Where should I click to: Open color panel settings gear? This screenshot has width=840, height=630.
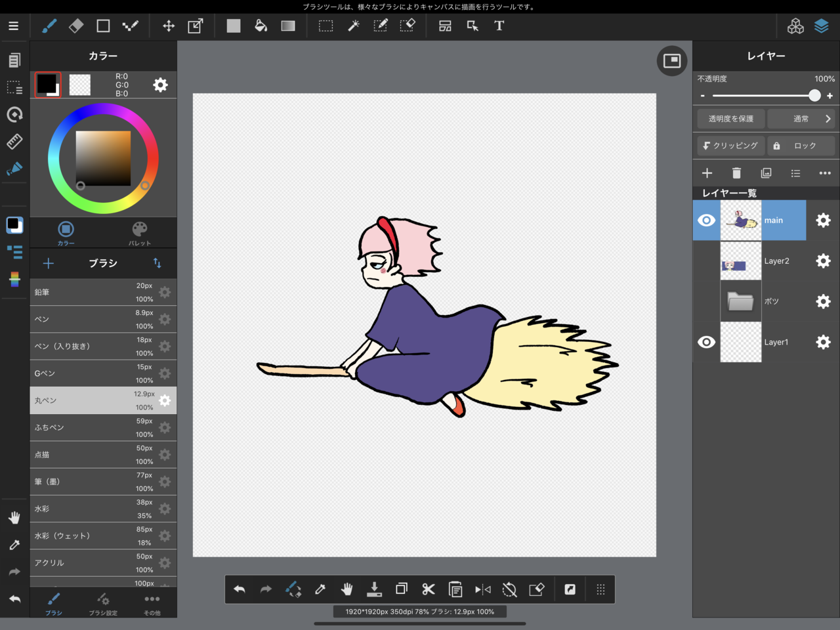pos(160,85)
